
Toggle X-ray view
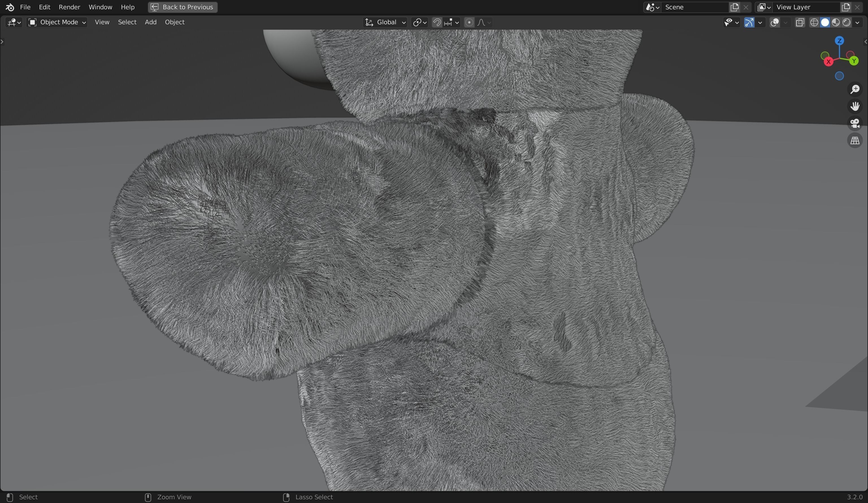800,22
